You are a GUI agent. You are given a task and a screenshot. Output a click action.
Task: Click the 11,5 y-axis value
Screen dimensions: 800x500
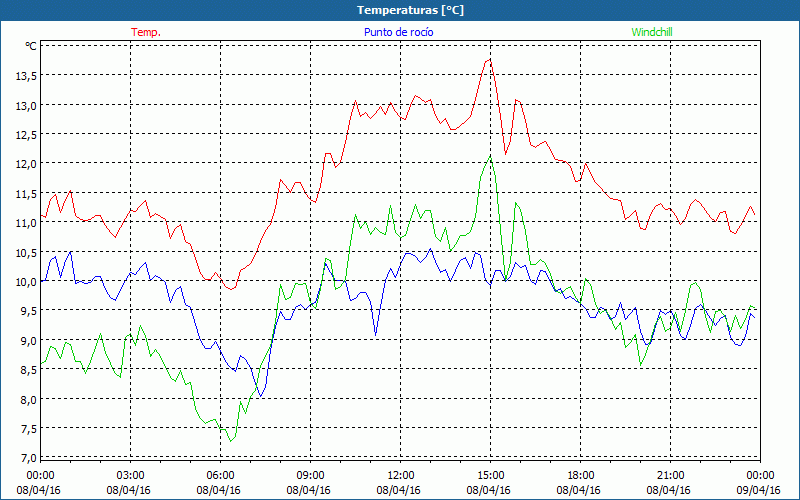[26, 193]
